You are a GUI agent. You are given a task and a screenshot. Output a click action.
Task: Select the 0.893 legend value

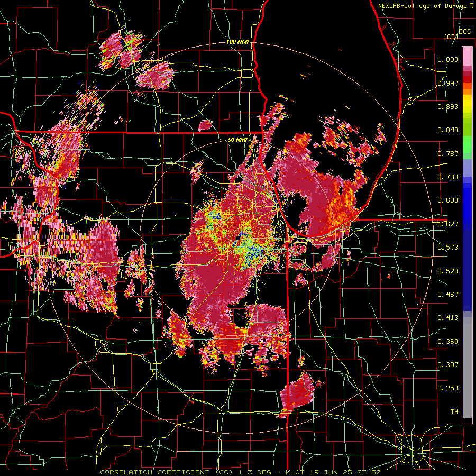coord(448,106)
